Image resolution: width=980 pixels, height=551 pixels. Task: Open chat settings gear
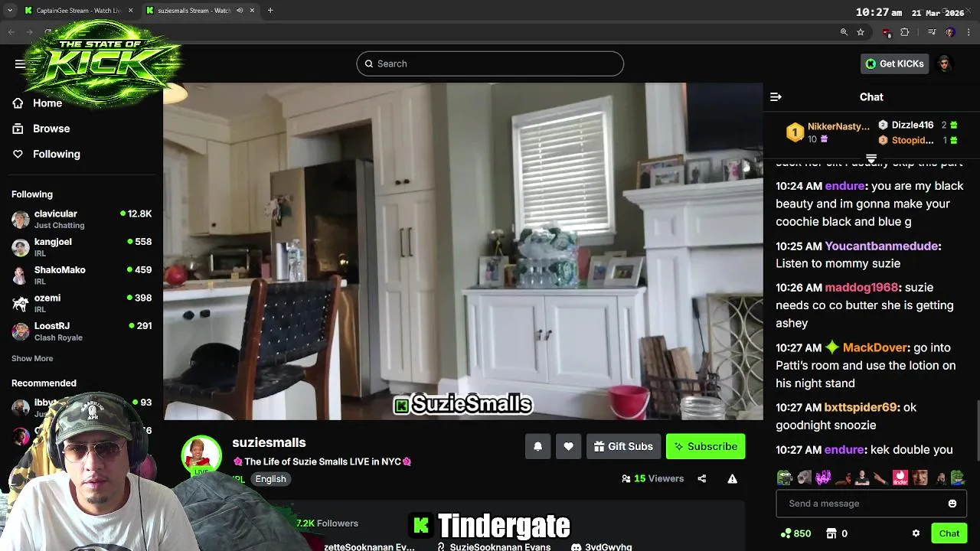click(916, 533)
